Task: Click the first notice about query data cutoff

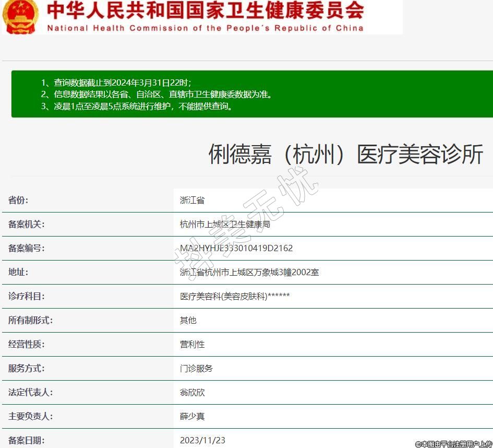Action: (116, 82)
